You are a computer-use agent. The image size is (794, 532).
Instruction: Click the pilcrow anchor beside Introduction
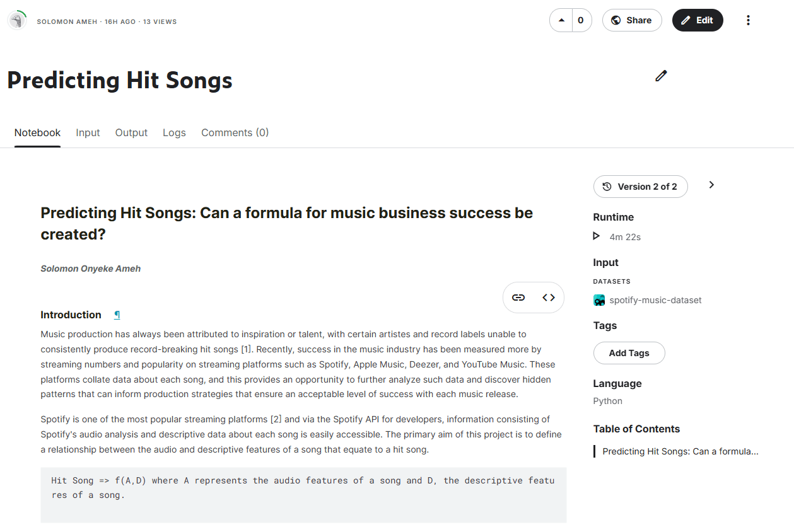[117, 315]
